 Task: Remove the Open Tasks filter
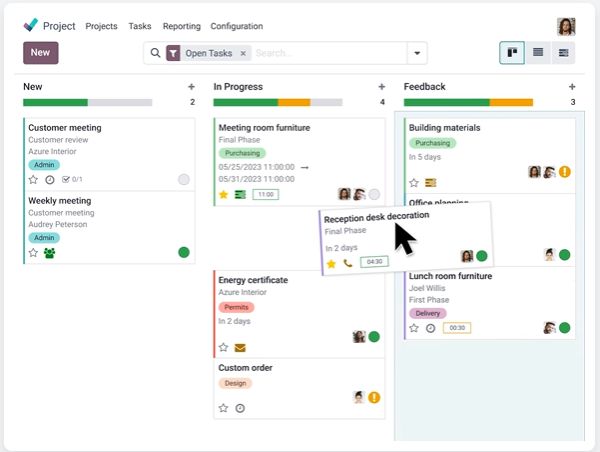[x=243, y=53]
